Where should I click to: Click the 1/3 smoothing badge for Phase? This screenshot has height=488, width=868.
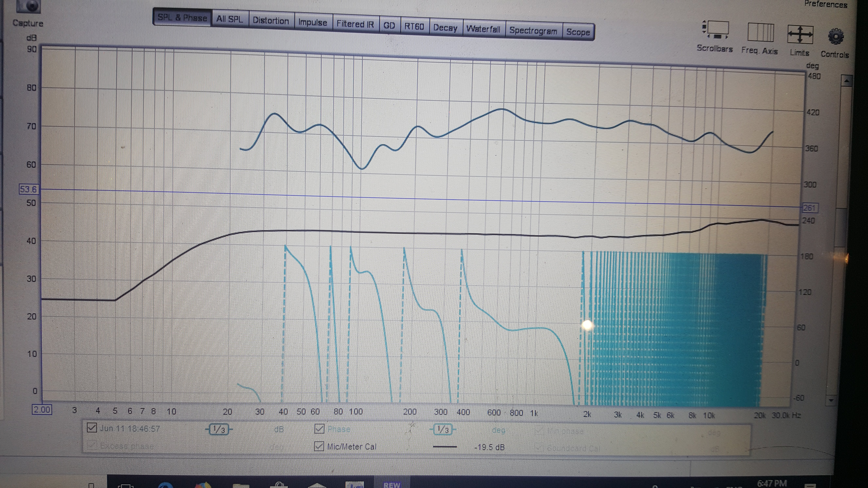(443, 430)
